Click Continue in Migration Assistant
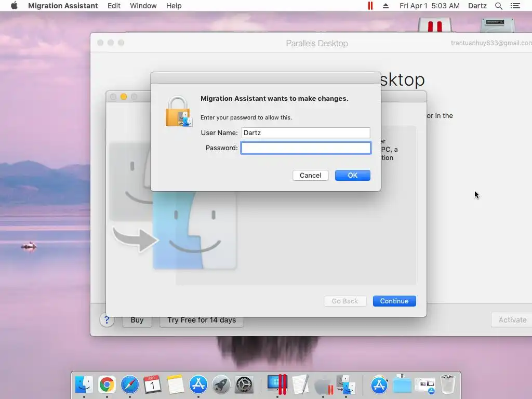 [394, 301]
